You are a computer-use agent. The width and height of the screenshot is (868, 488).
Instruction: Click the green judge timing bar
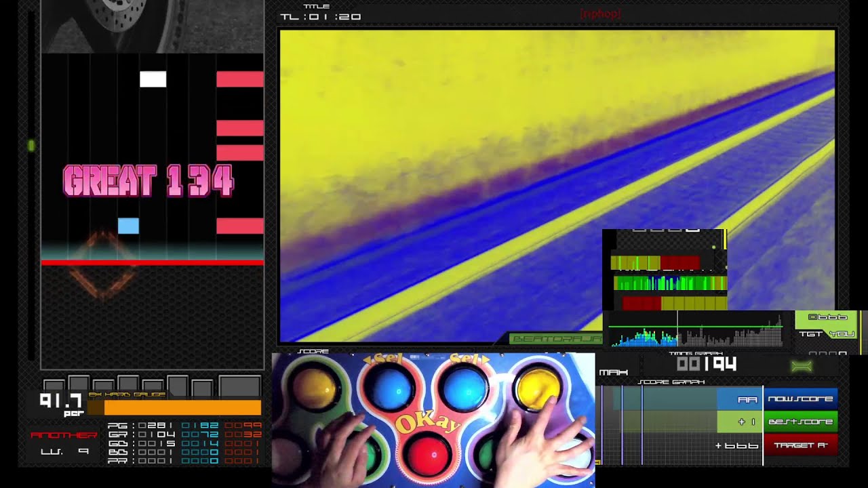pos(670,283)
